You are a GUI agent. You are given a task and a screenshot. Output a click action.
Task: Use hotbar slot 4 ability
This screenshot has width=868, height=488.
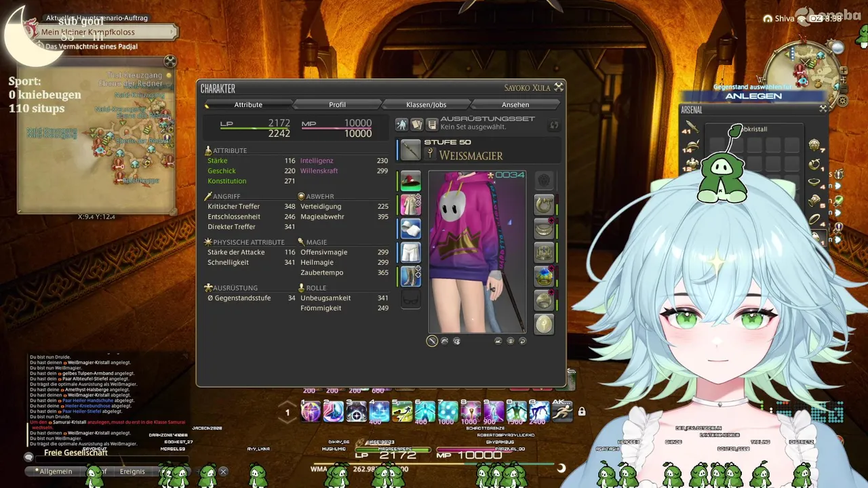[x=380, y=411]
